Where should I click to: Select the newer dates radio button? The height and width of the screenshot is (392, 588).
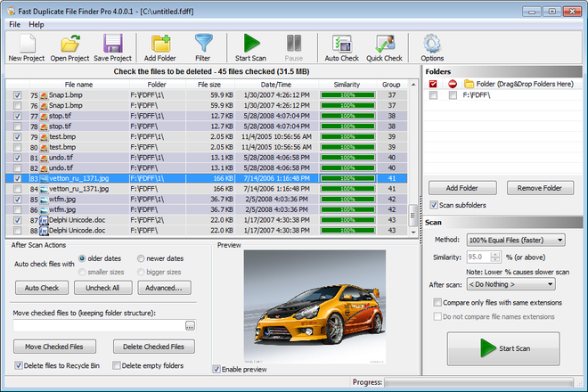coord(142,258)
